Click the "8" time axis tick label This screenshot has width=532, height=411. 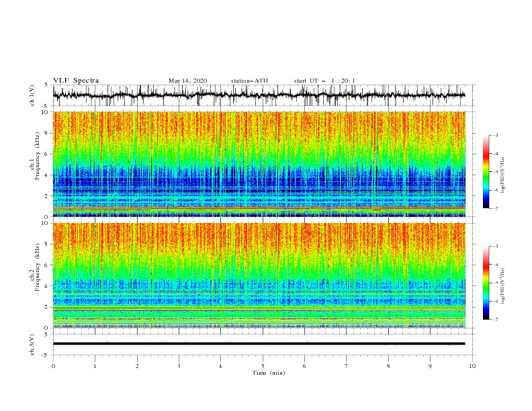(388, 366)
